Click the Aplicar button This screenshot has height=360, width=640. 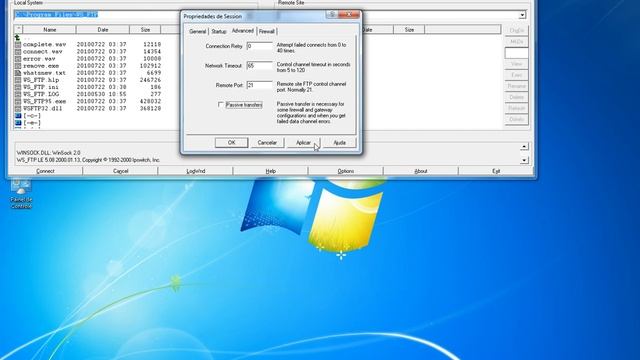click(x=303, y=142)
